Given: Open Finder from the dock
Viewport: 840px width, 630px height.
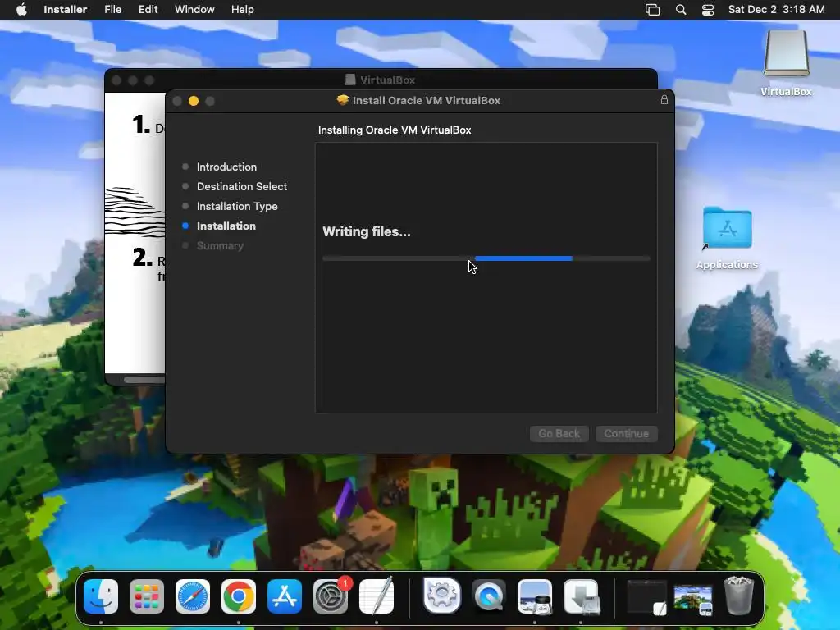Looking at the screenshot, I should 101,596.
